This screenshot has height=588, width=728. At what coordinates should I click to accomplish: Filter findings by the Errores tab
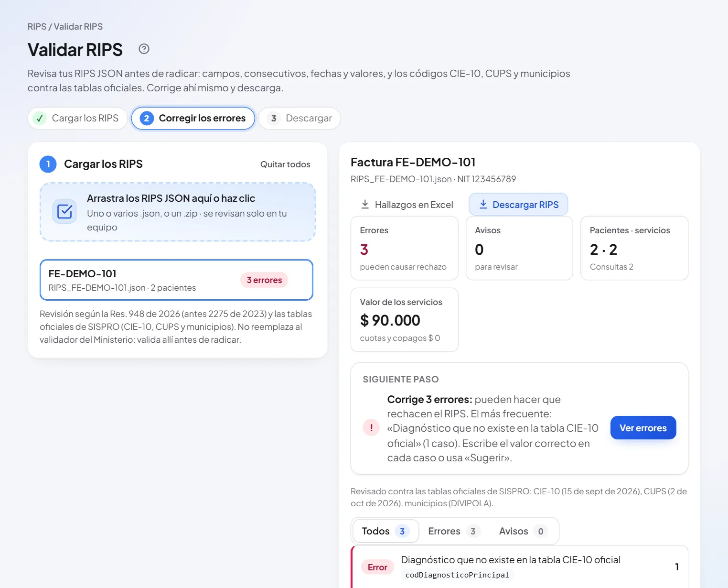(453, 531)
